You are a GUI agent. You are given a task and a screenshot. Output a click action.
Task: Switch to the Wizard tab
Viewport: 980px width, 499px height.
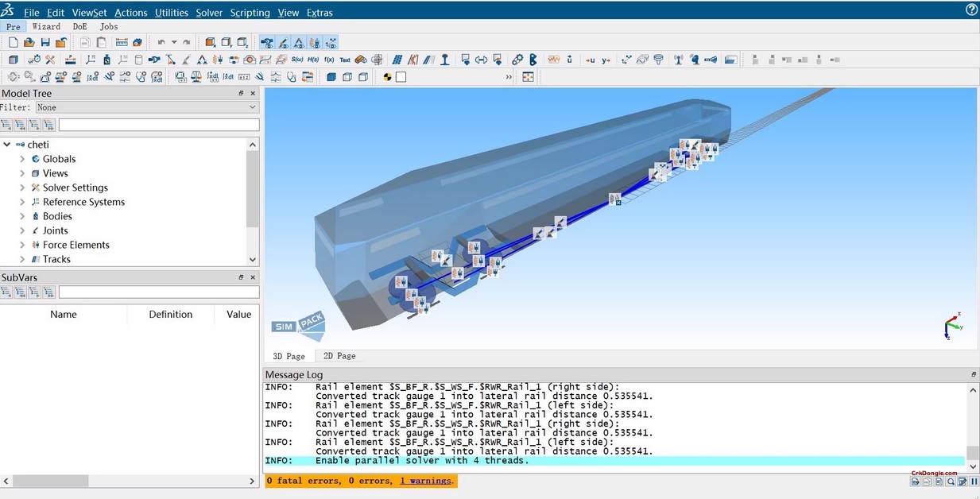coord(46,26)
